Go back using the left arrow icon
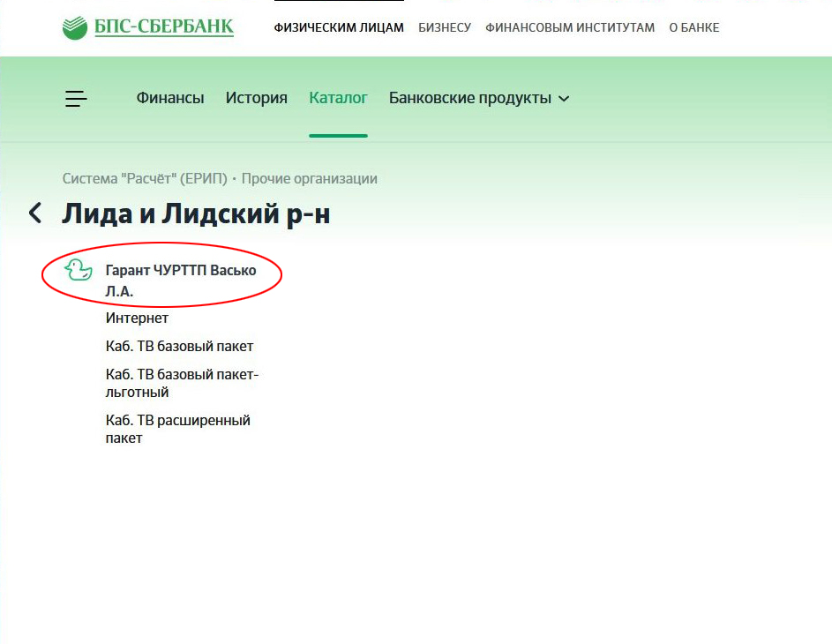The width and height of the screenshot is (832, 644). (35, 213)
